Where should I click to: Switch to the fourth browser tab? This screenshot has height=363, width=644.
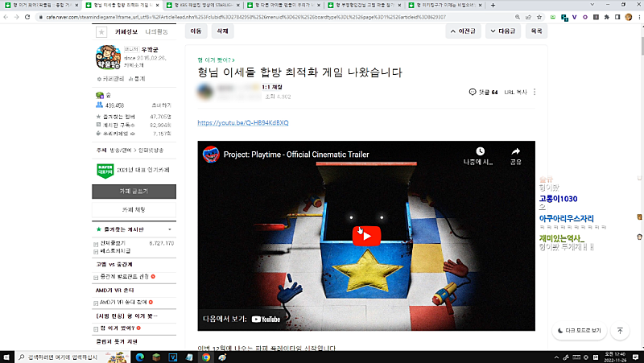tap(283, 5)
